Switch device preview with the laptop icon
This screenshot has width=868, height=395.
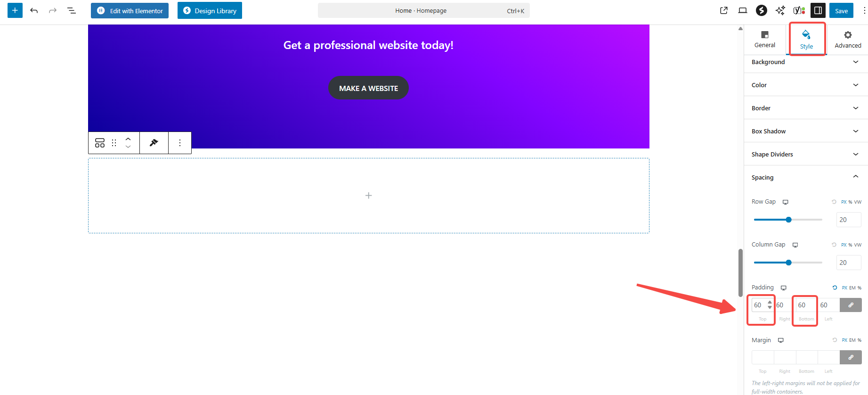(743, 10)
